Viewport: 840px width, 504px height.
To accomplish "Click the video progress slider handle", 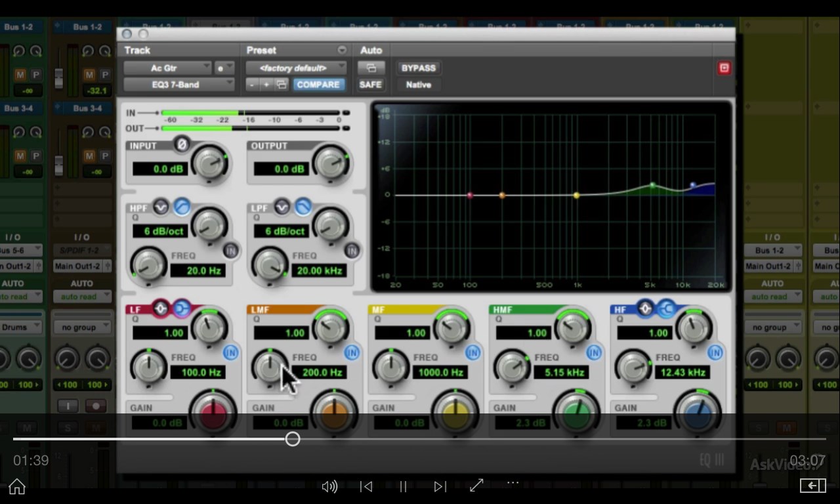I will (293, 439).
